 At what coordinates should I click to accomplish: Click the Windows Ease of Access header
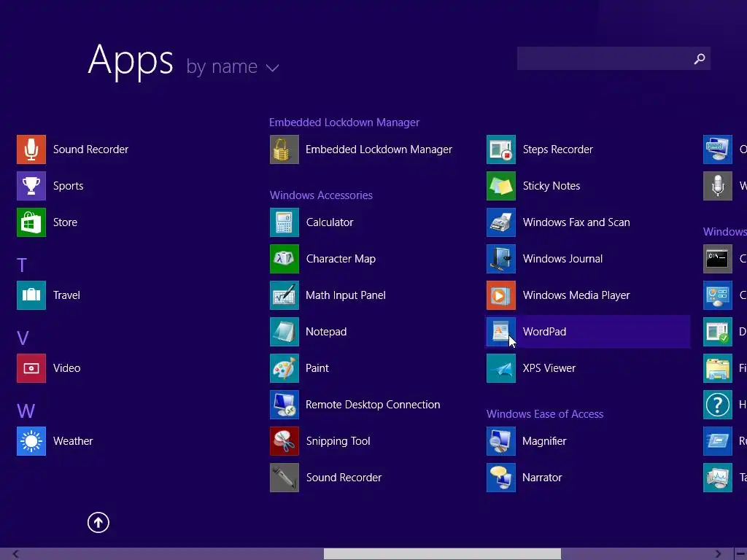tap(545, 414)
